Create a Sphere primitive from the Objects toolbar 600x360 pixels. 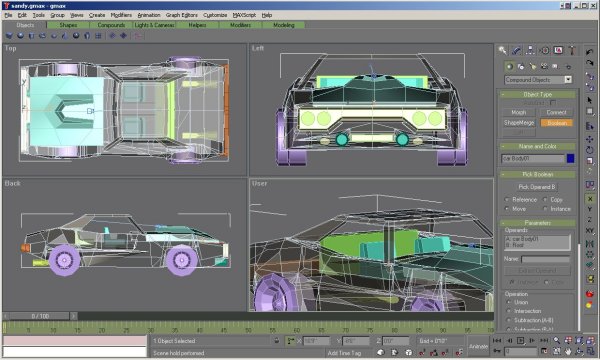tap(20, 36)
